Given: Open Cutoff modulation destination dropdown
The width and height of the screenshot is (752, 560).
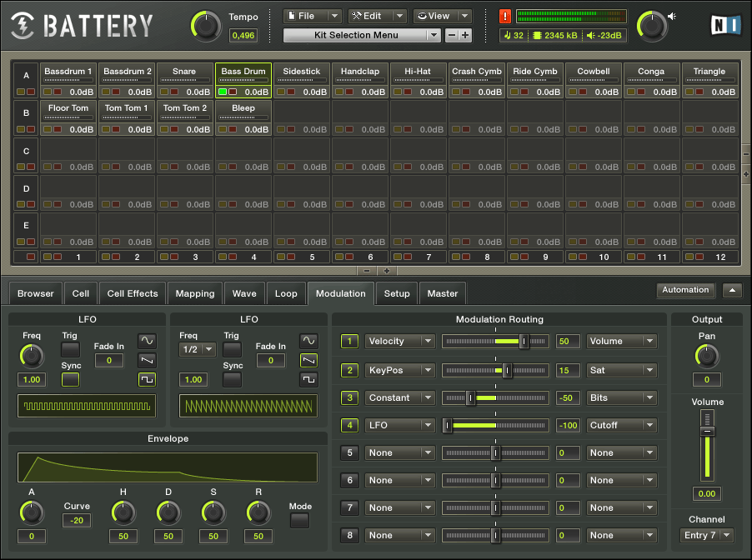Looking at the screenshot, I should (622, 425).
